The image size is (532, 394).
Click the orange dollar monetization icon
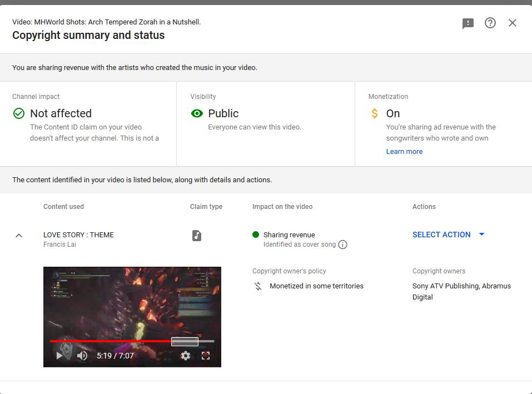[375, 113]
